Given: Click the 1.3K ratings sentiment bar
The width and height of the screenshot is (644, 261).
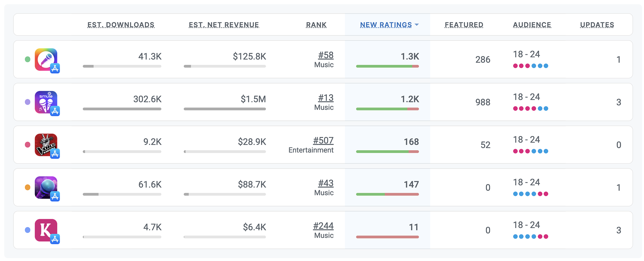Looking at the screenshot, I should (x=387, y=66).
